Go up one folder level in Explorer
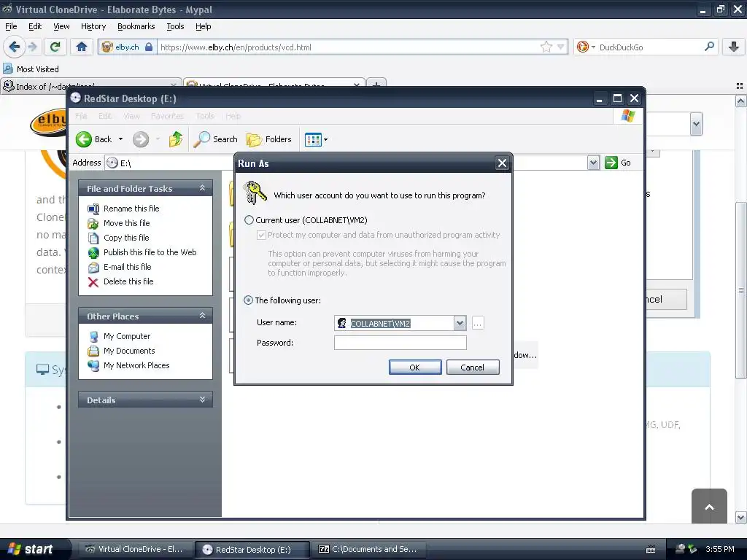The width and height of the screenshot is (747, 560). (175, 139)
